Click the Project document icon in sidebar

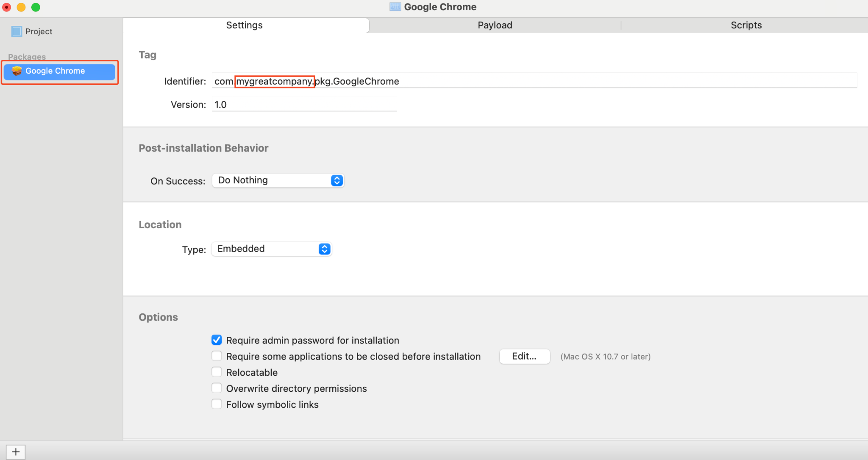point(17,31)
